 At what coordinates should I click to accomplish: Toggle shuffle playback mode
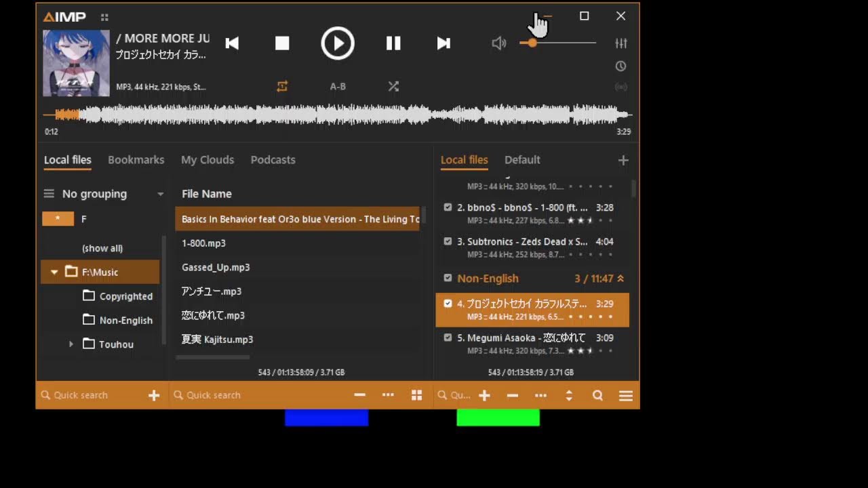coord(393,86)
